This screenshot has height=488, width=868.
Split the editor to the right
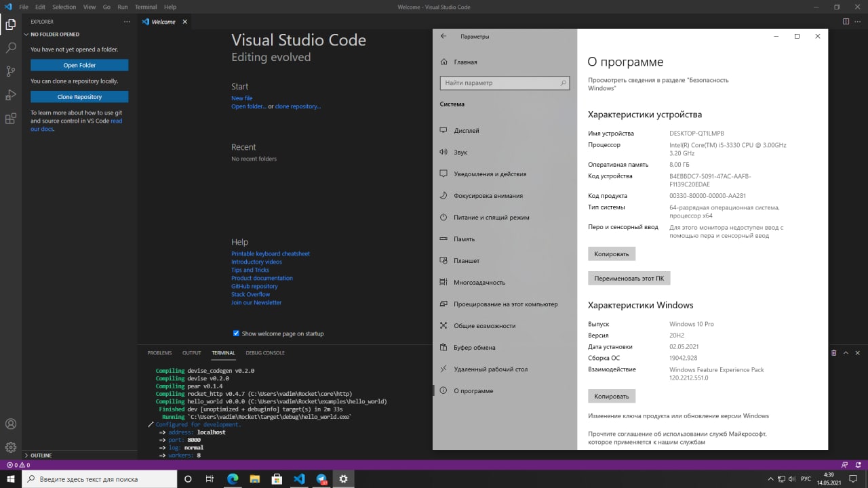point(846,22)
